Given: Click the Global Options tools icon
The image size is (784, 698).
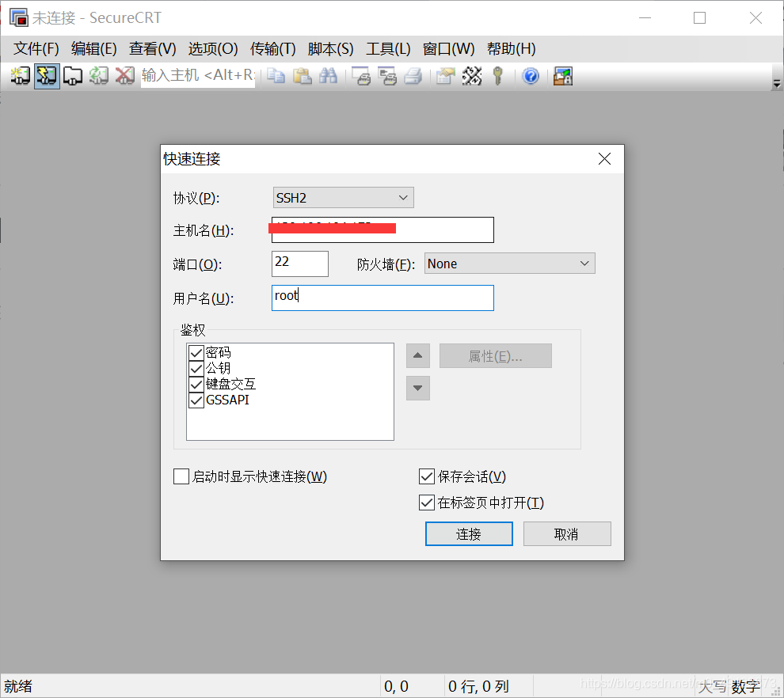Looking at the screenshot, I should 471,76.
